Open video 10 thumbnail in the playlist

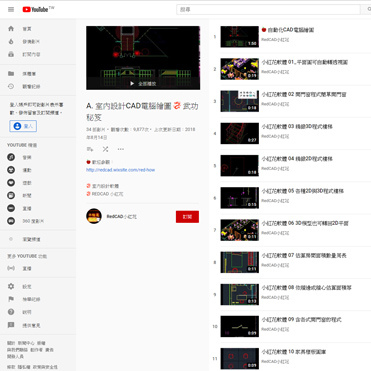pos(239,327)
